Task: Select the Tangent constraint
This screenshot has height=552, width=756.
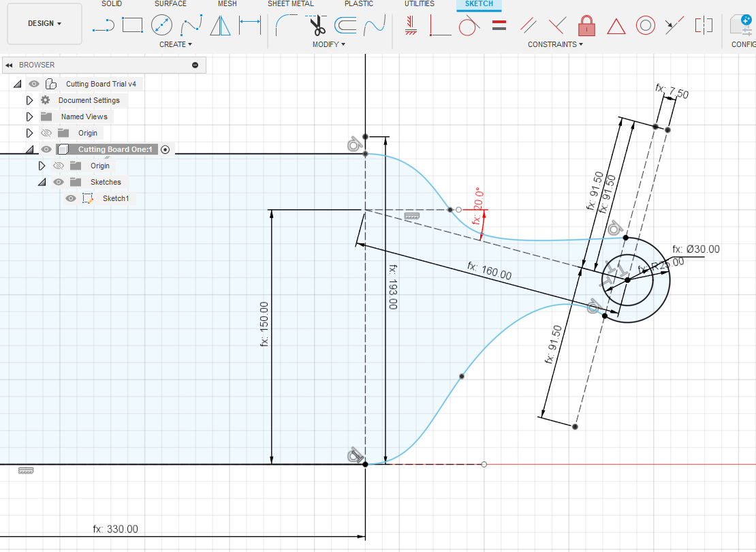Action: (x=469, y=26)
